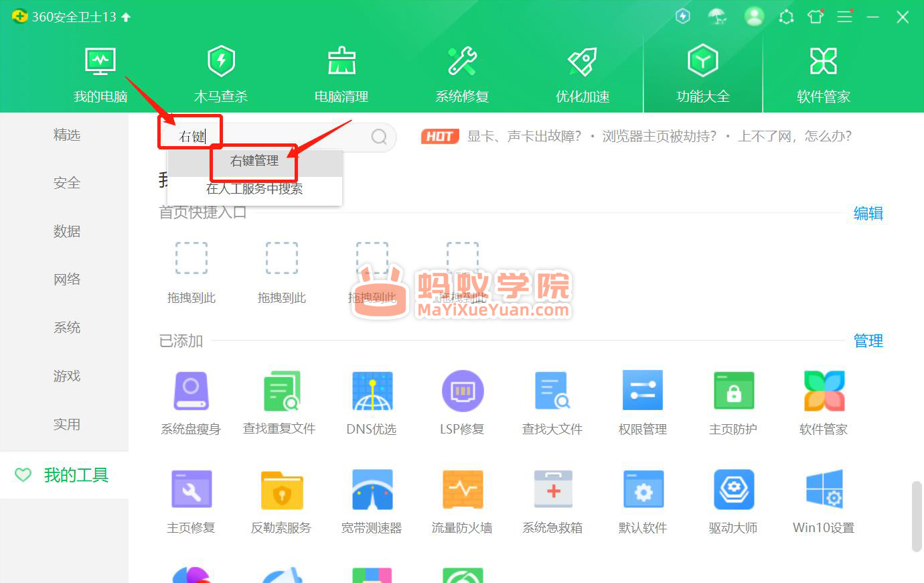Click the umbrella icon in title bar
The width and height of the screenshot is (924, 583).
[718, 17]
